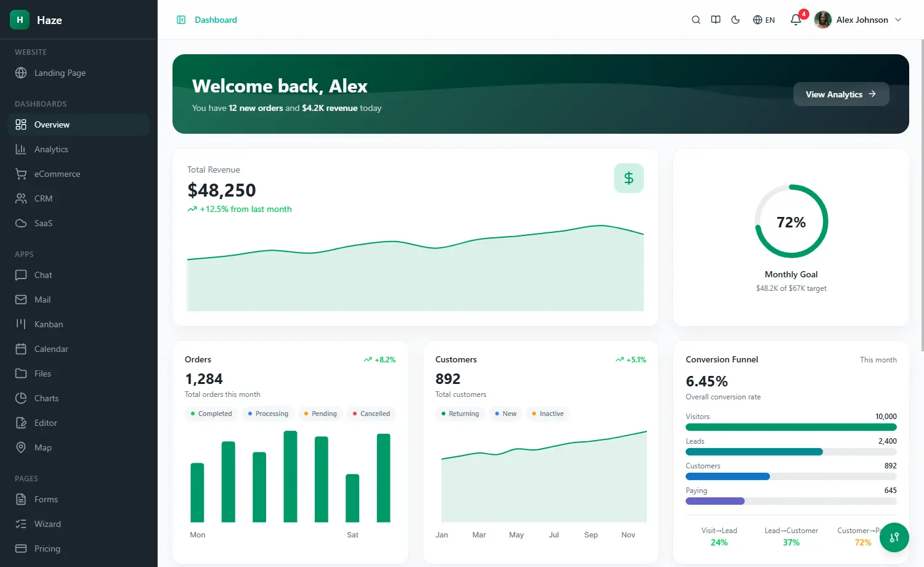This screenshot has width=924, height=567.
Task: Click the Wizard checklist icon
Action: tap(21, 524)
